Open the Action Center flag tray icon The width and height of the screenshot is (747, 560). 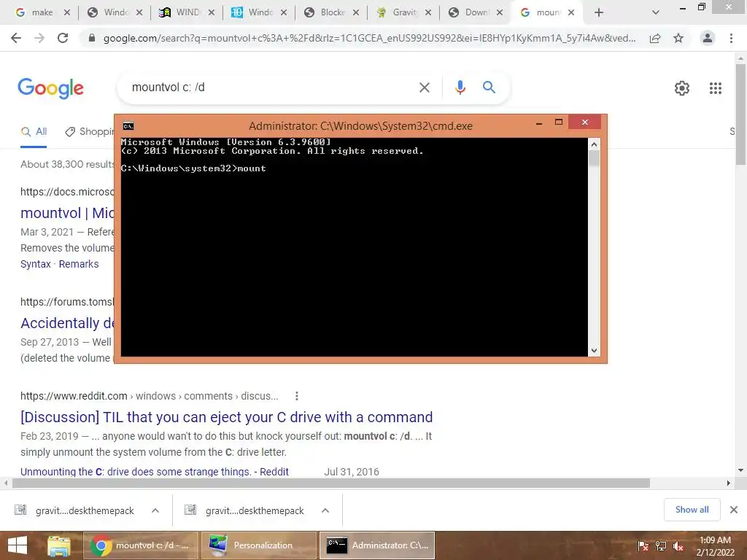tap(643, 546)
